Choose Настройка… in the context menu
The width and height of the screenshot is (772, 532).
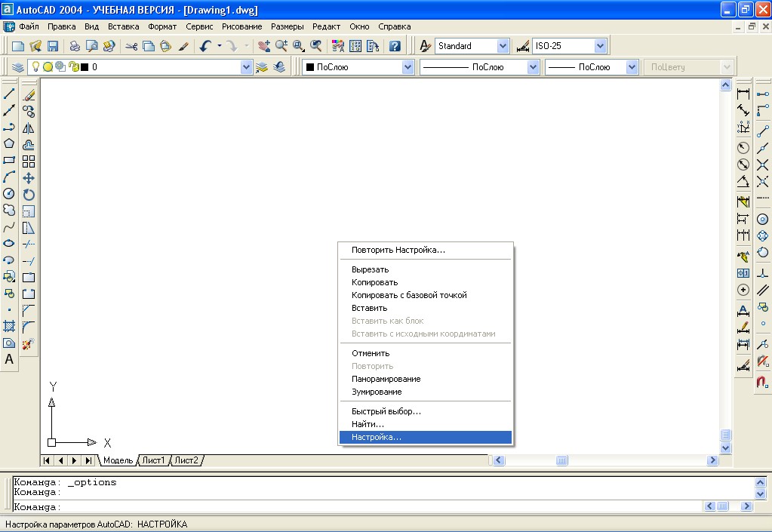pos(426,437)
